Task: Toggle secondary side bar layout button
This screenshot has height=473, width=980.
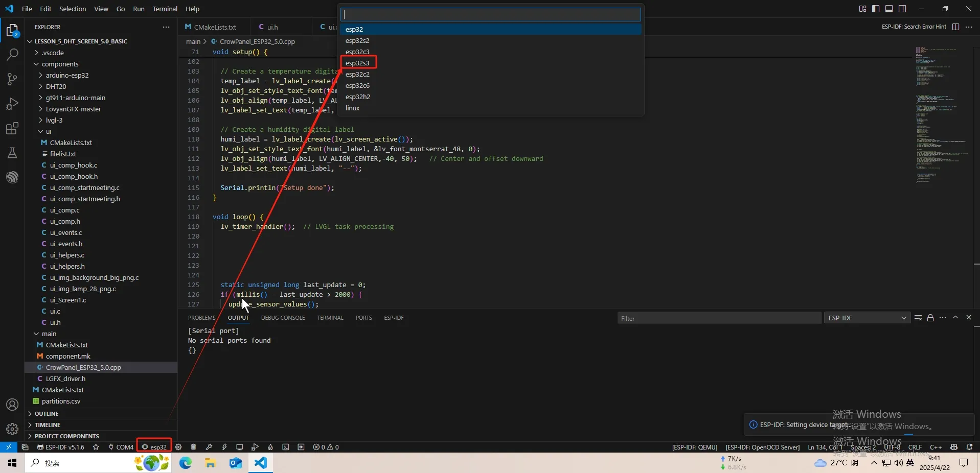Action: pos(902,9)
